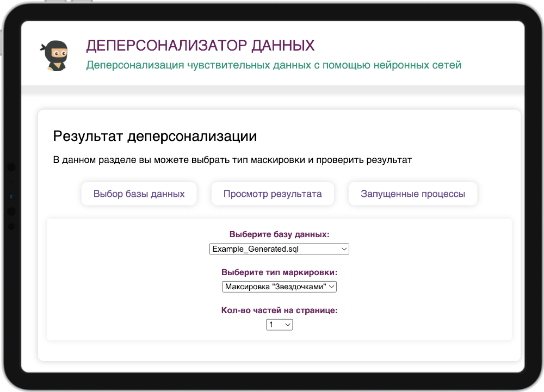Click the description text beginning "В данном разделе"

232,160
